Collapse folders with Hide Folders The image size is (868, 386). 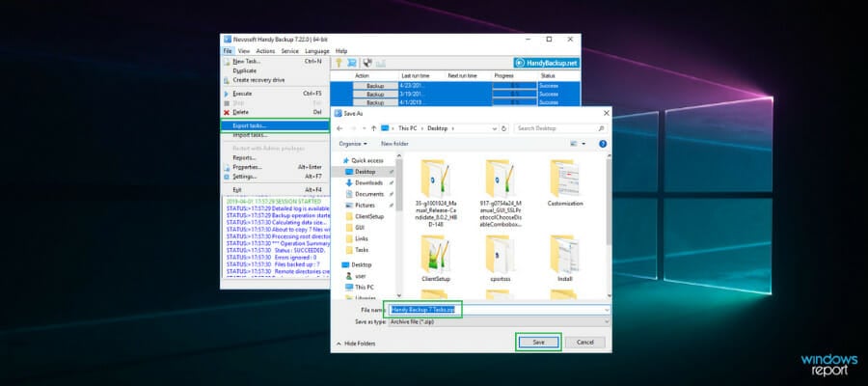coord(355,344)
